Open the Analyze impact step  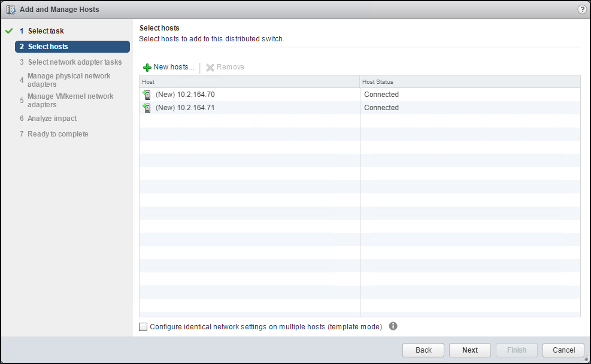pyautogui.click(x=51, y=118)
